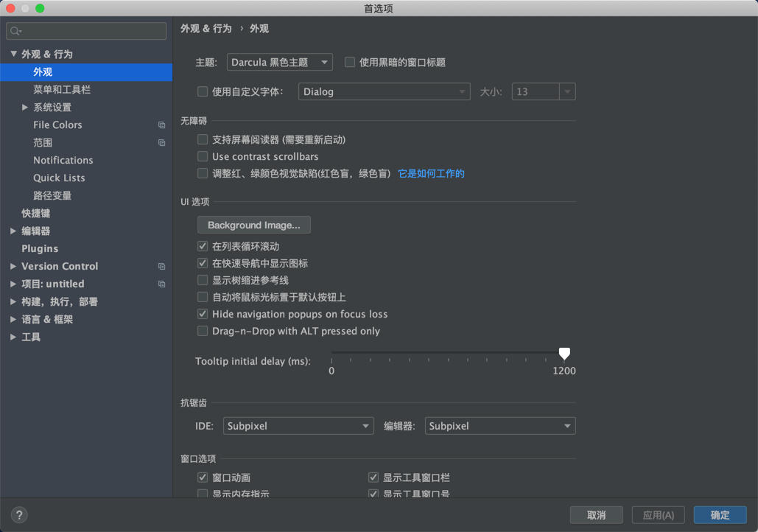Click the help question mark icon

(x=18, y=514)
